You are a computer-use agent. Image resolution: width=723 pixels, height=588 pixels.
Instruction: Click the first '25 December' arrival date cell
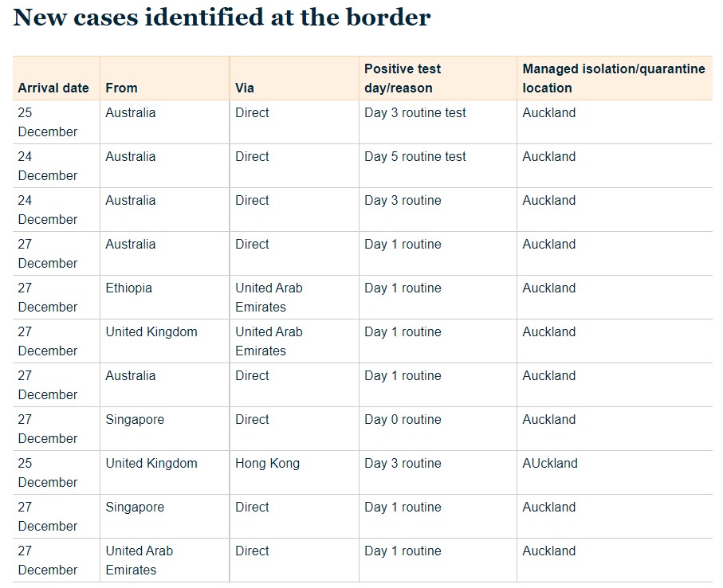(x=48, y=122)
